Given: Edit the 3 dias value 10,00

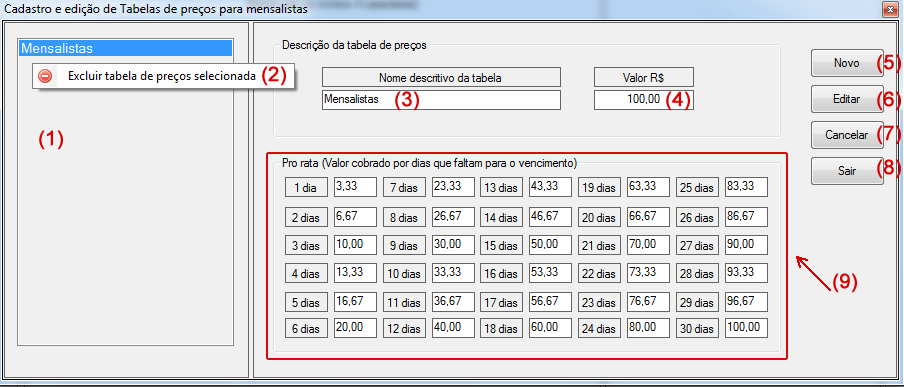Looking at the screenshot, I should 355,245.
